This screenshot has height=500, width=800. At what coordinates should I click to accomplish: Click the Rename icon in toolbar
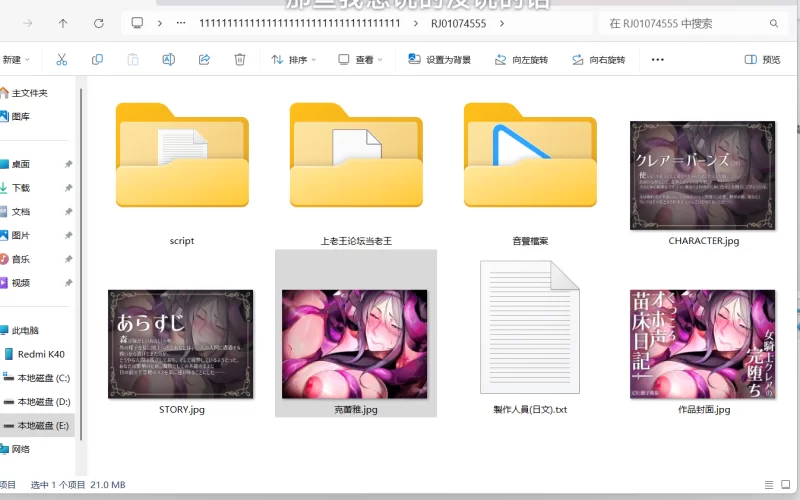pos(168,60)
